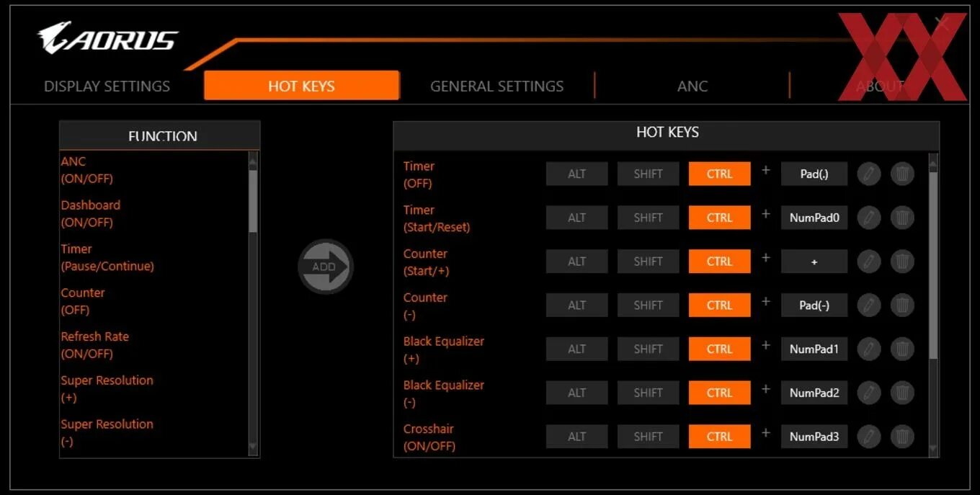980x495 pixels.
Task: Delete the Crosshair (ON/OFF) hotkey
Action: [x=902, y=436]
